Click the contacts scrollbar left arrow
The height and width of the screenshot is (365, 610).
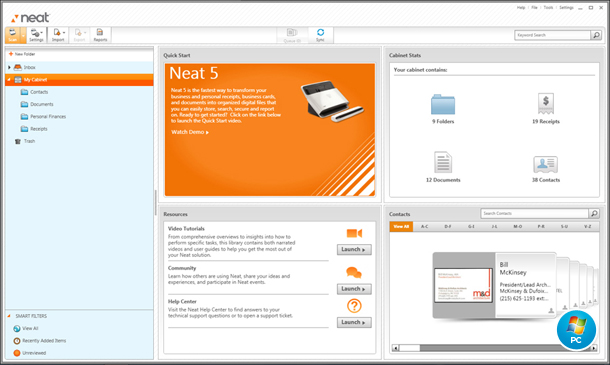(395, 348)
